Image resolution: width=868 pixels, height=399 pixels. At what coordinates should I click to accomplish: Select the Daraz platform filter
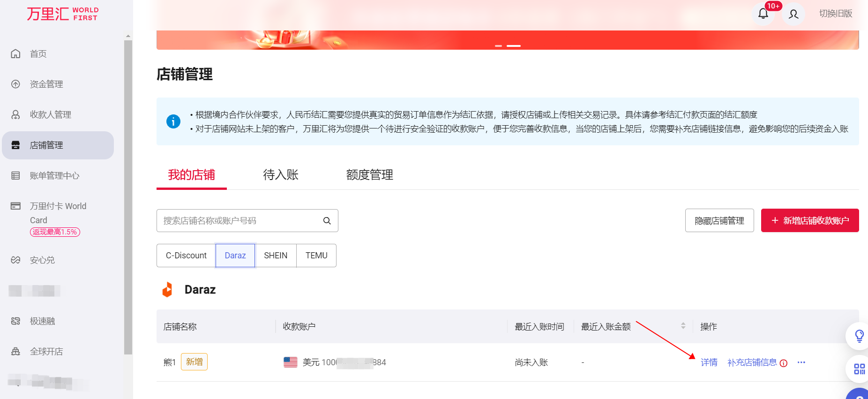point(235,256)
